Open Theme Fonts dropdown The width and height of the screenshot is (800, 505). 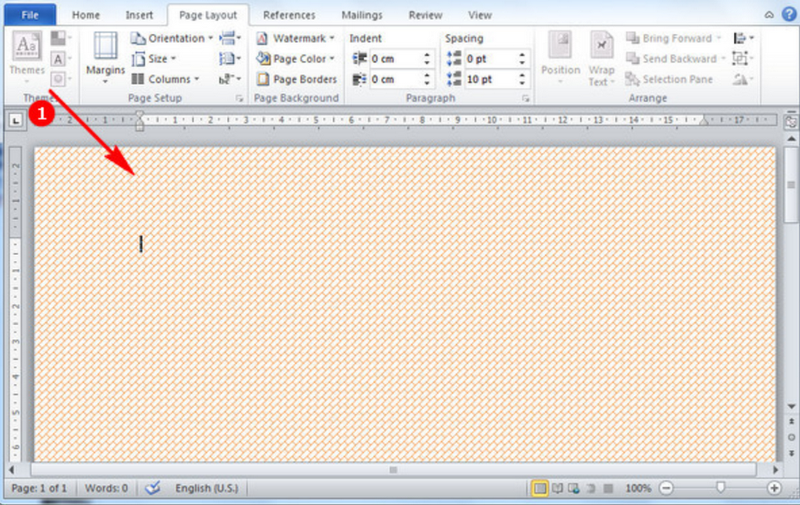coord(61,59)
